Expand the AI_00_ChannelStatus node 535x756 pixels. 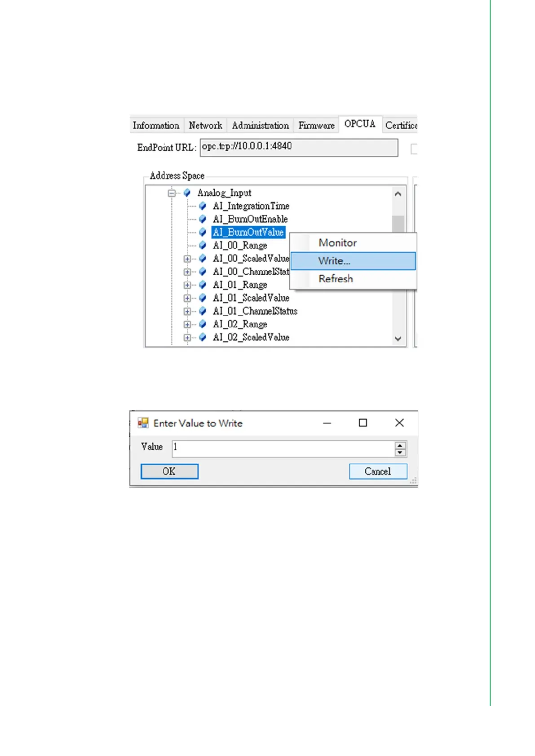[187, 272]
